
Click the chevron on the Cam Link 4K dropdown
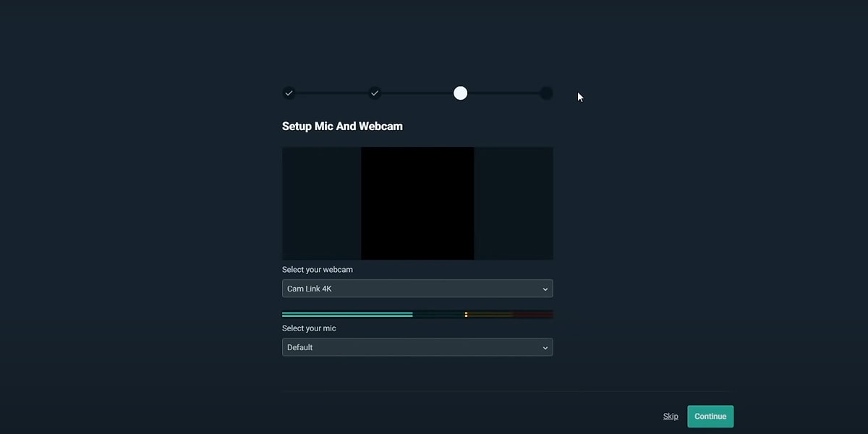545,288
